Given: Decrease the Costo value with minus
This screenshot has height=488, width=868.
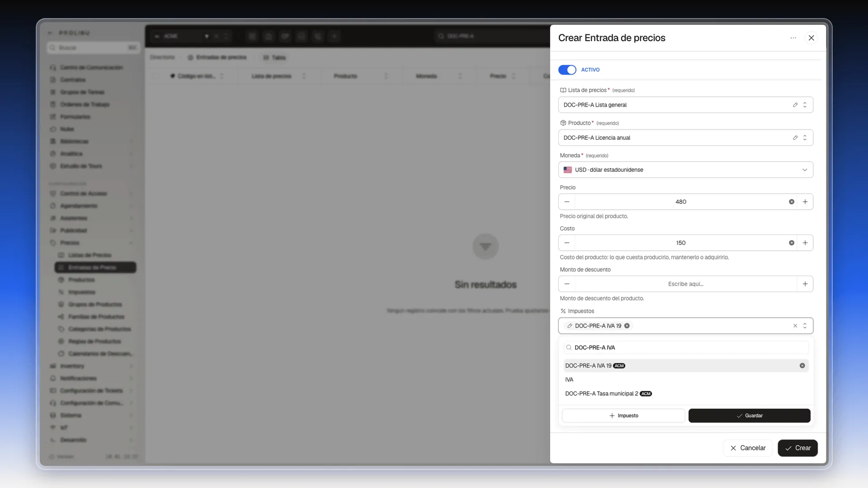Looking at the screenshot, I should coord(567,243).
